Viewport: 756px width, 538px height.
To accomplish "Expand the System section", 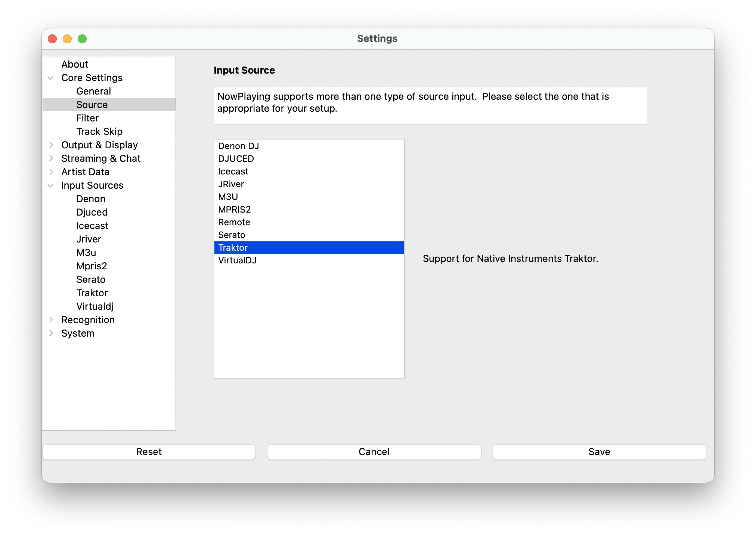I will pos(52,333).
